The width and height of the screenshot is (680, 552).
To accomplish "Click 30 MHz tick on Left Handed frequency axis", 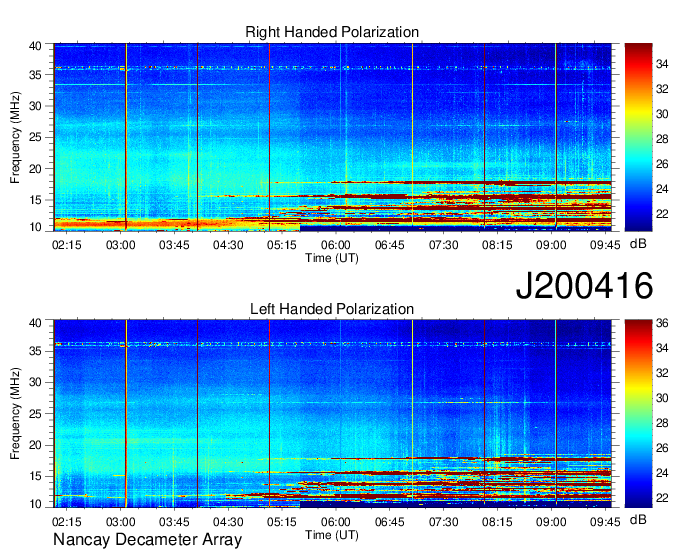I will pos(35,382).
